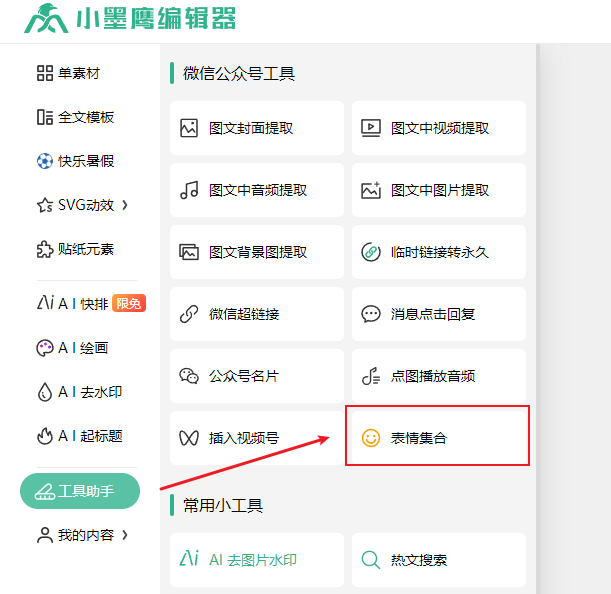Click the 消息点击回复 chat bubble icon
Image resolution: width=611 pixels, height=594 pixels.
(x=371, y=314)
